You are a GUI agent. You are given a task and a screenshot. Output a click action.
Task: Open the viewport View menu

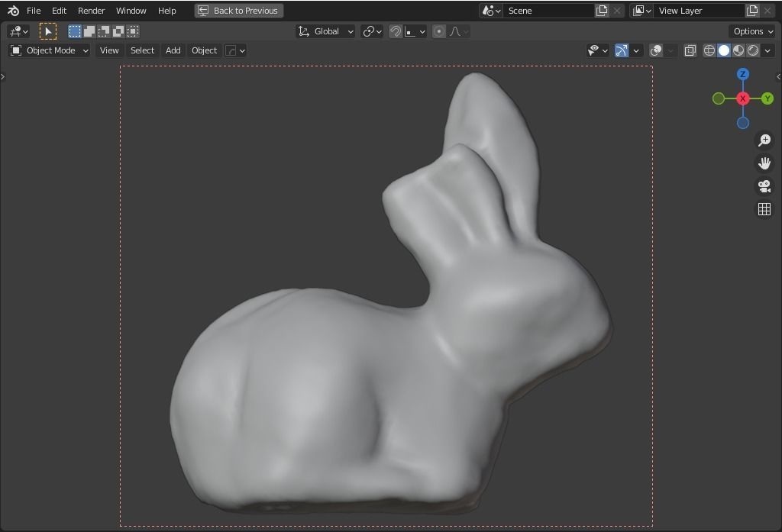pyautogui.click(x=109, y=50)
